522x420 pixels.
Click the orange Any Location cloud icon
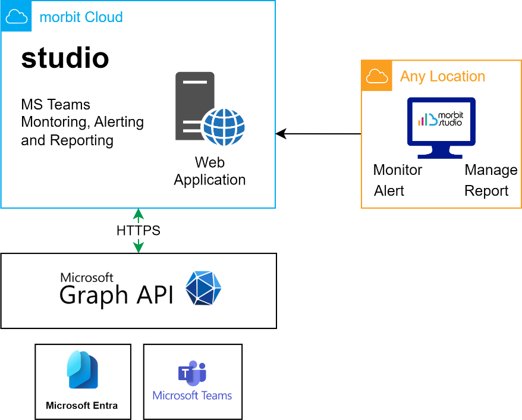(x=377, y=76)
